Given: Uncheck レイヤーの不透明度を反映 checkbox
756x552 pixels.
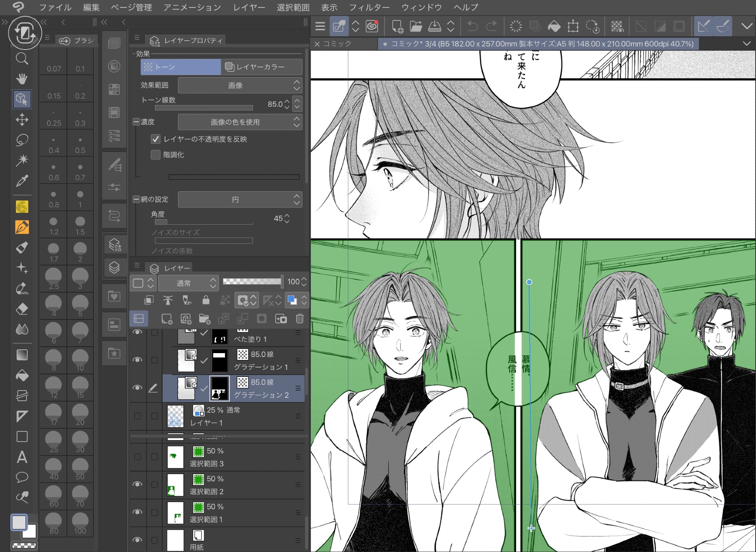Looking at the screenshot, I should coord(155,139).
